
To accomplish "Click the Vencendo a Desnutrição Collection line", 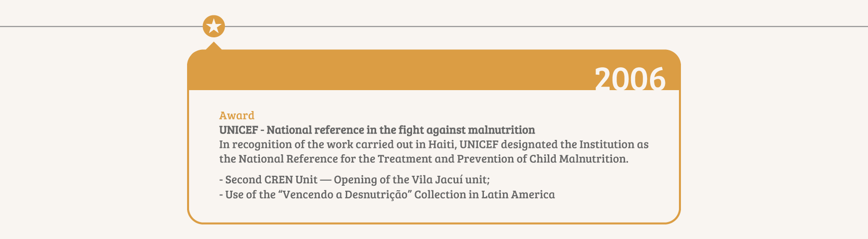I will [387, 195].
